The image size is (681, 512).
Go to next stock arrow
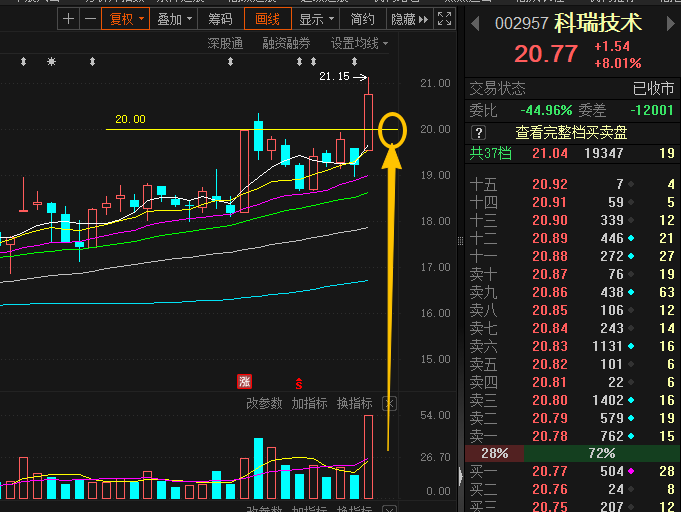pos(670,23)
